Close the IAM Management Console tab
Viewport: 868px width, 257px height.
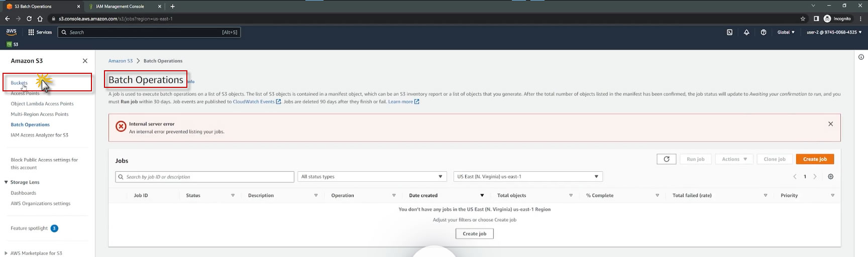pyautogui.click(x=160, y=7)
